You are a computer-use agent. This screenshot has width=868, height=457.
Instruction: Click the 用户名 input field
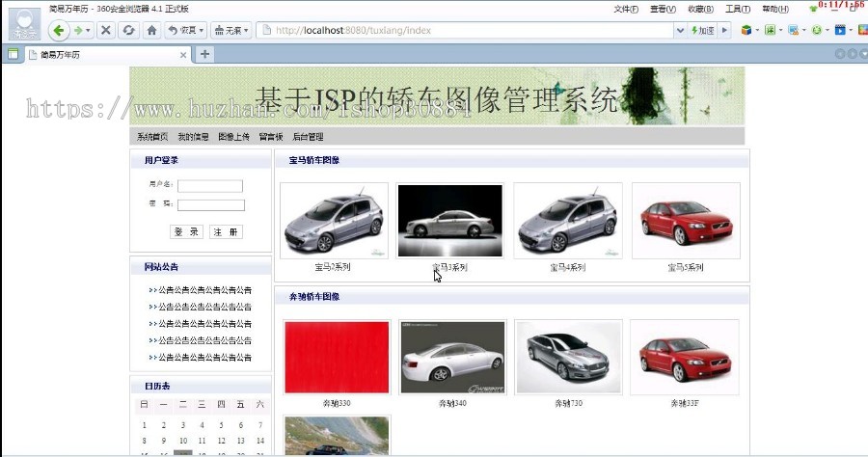click(210, 186)
